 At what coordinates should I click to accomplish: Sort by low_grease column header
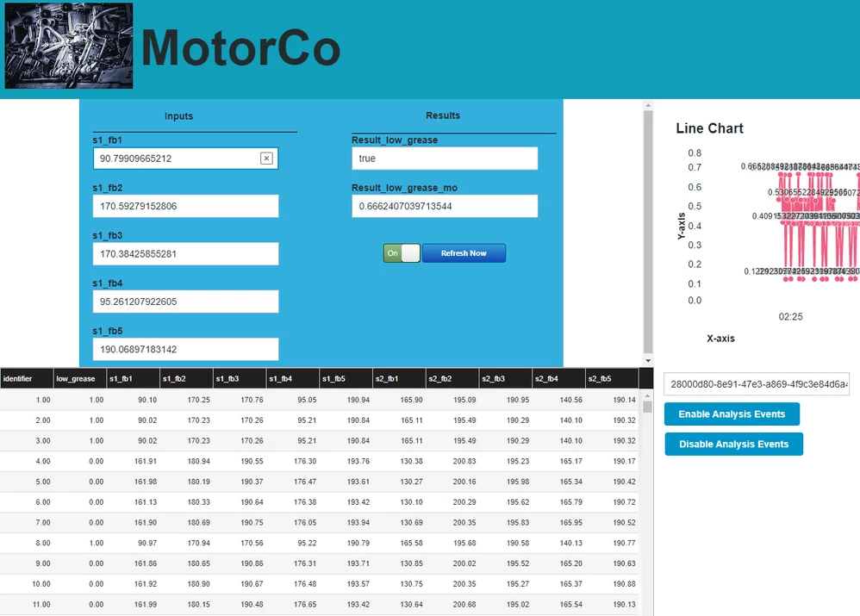pos(79,378)
